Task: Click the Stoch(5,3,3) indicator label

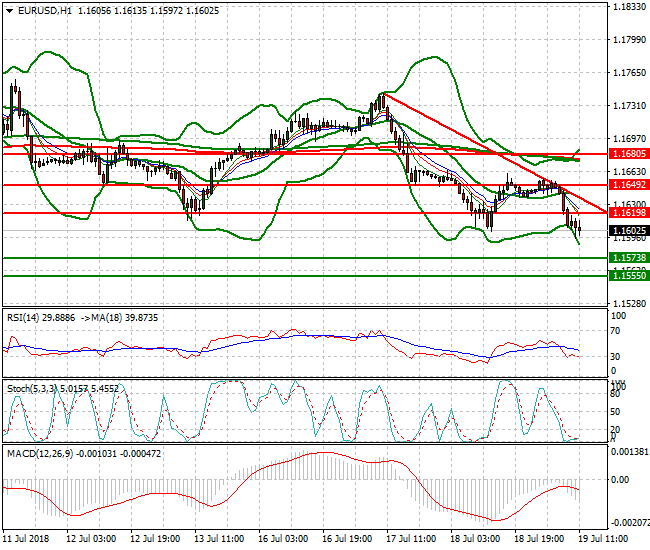Action: pyautogui.click(x=33, y=386)
